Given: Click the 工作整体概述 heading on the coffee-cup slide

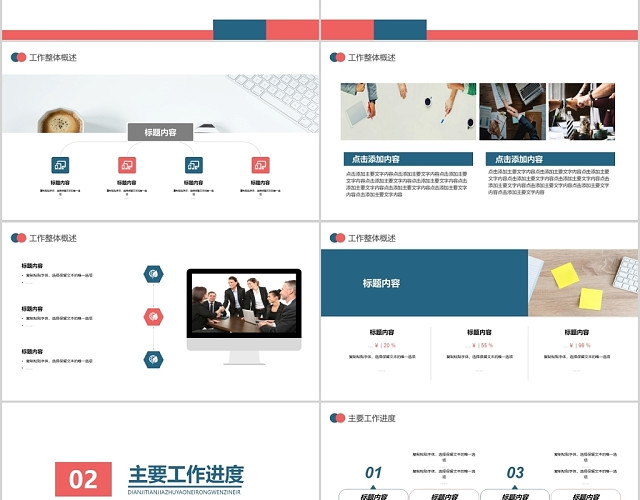Looking at the screenshot, I should (53, 58).
